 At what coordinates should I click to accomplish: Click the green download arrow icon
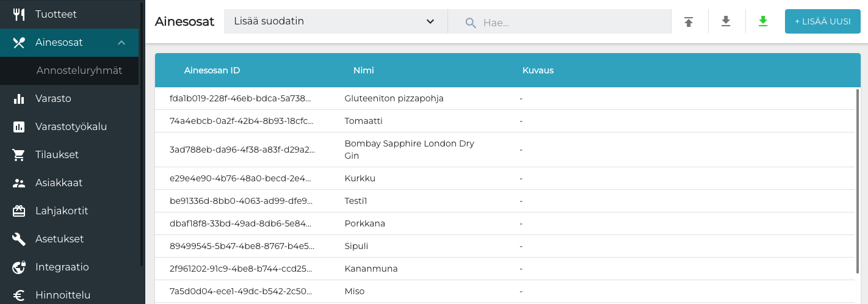click(763, 22)
